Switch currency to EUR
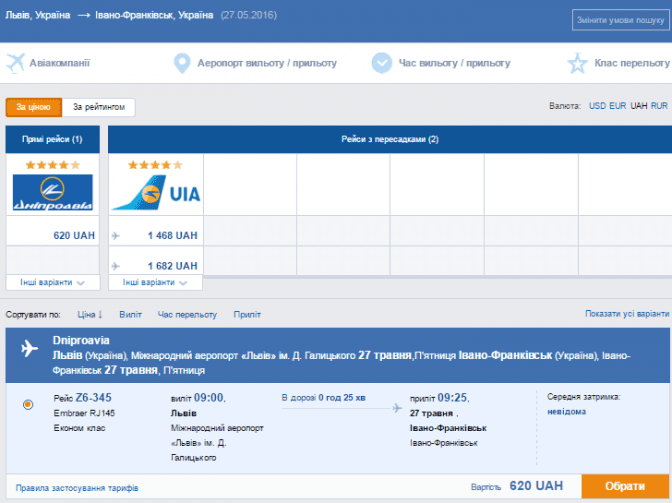This screenshot has height=503, width=672. (x=617, y=105)
